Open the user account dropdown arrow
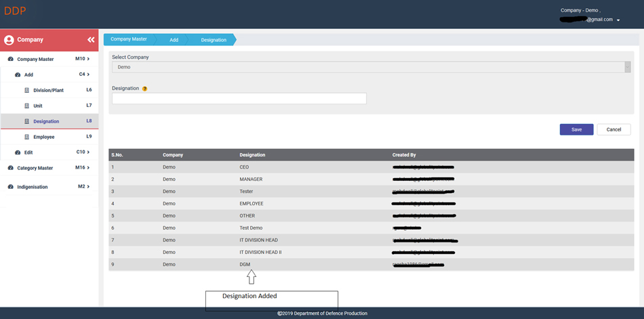 pos(618,20)
